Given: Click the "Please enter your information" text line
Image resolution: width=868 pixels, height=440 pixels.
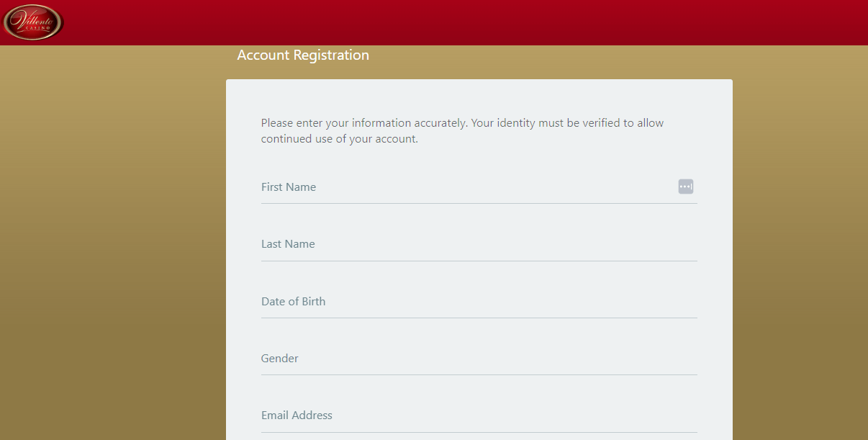Looking at the screenshot, I should 462,123.
